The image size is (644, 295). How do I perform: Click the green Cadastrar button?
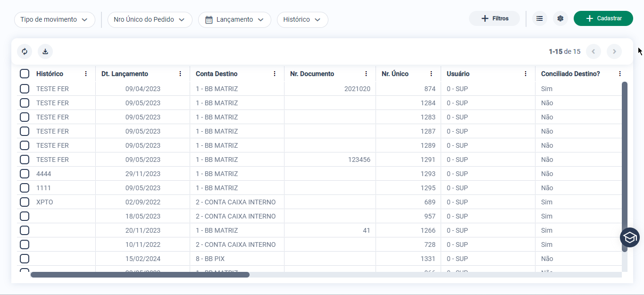(x=603, y=18)
